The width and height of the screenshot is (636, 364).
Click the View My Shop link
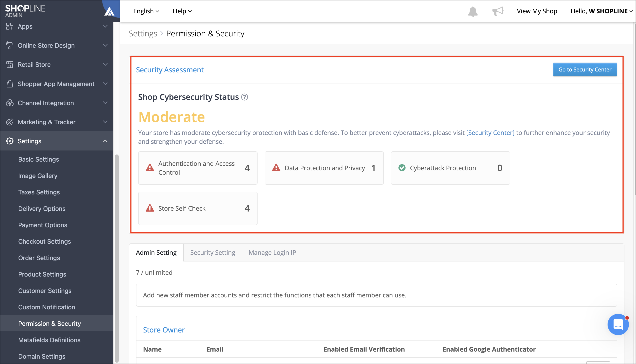[537, 11]
